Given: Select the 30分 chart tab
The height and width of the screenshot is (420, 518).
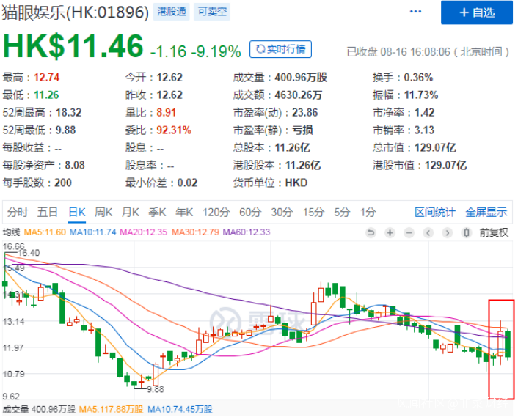Looking at the screenshot, I should [282, 212].
